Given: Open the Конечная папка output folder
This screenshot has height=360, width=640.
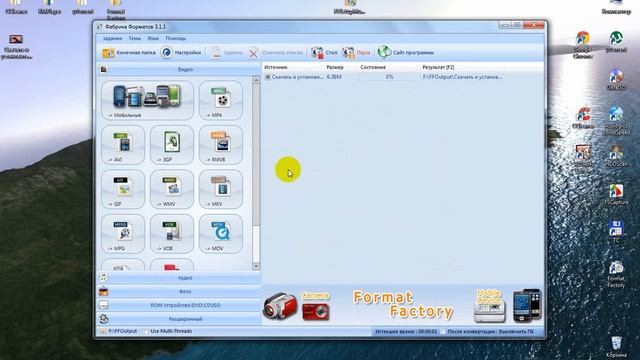Looking at the screenshot, I should (129, 53).
